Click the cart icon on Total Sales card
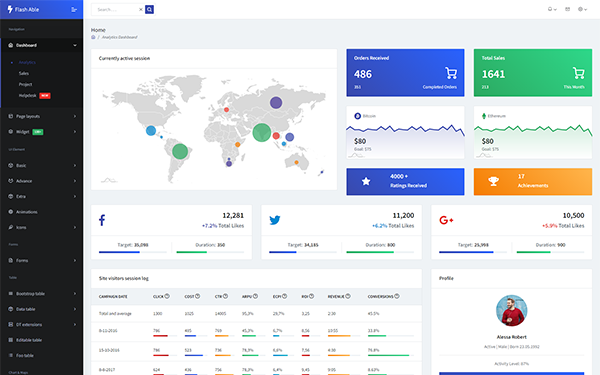Image resolution: width=600 pixels, height=375 pixels. click(579, 73)
